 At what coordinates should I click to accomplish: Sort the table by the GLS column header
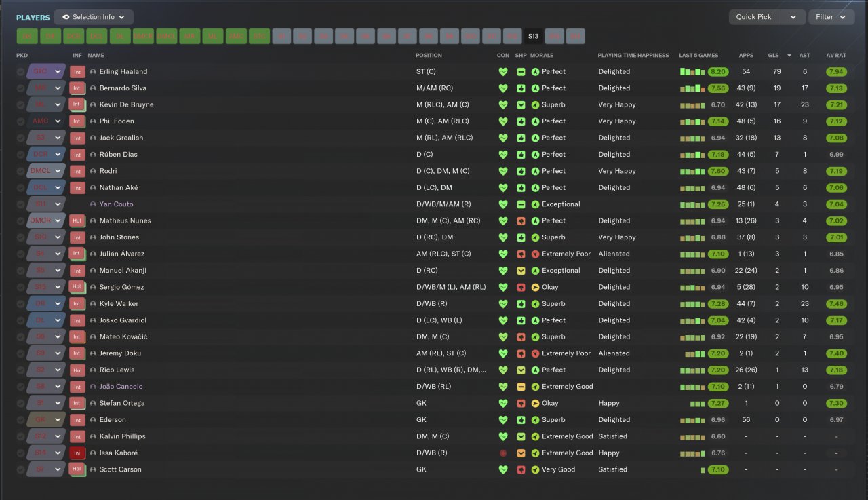[x=773, y=55]
